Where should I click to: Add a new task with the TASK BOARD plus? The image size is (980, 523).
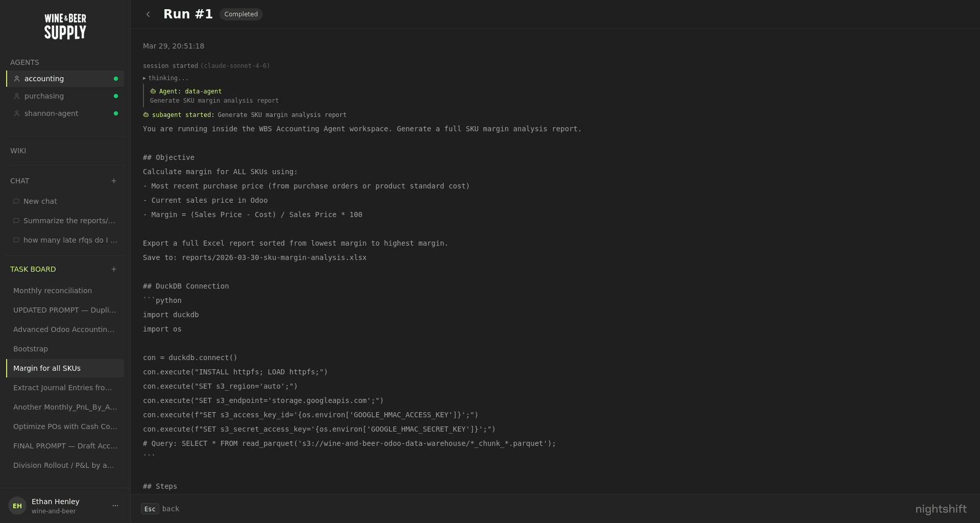(x=113, y=269)
